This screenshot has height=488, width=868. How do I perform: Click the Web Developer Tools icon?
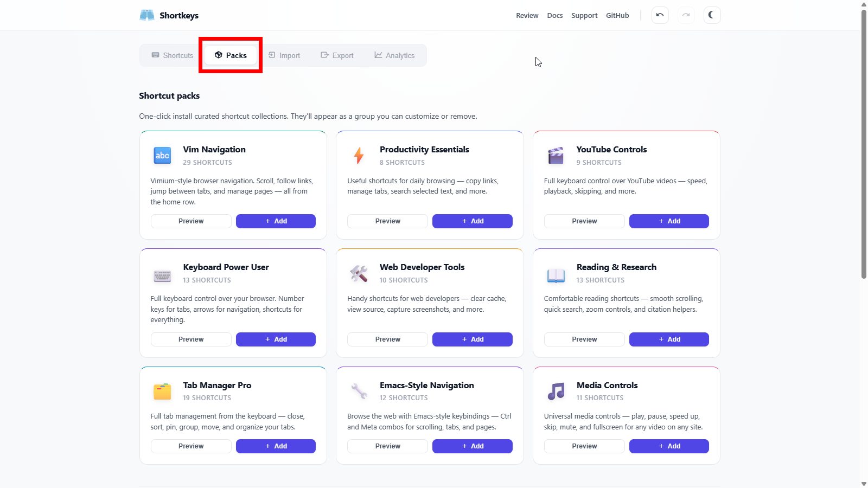pyautogui.click(x=359, y=273)
